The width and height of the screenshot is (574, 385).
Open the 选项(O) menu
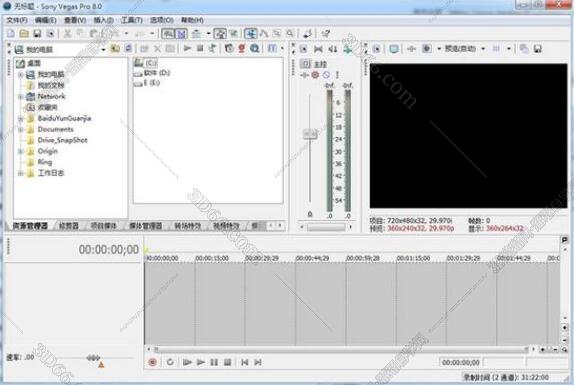coord(161,20)
